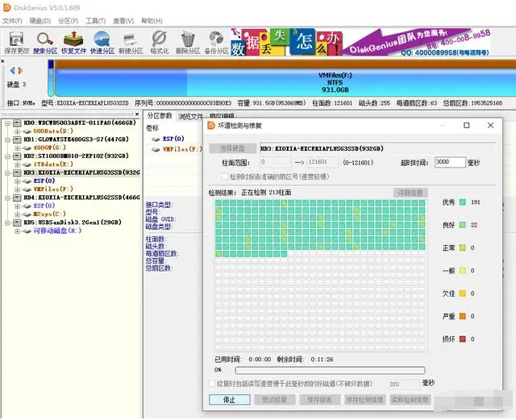Click the disk icon beside HD0 WDC drive
516x420 pixels.
tap(17, 123)
